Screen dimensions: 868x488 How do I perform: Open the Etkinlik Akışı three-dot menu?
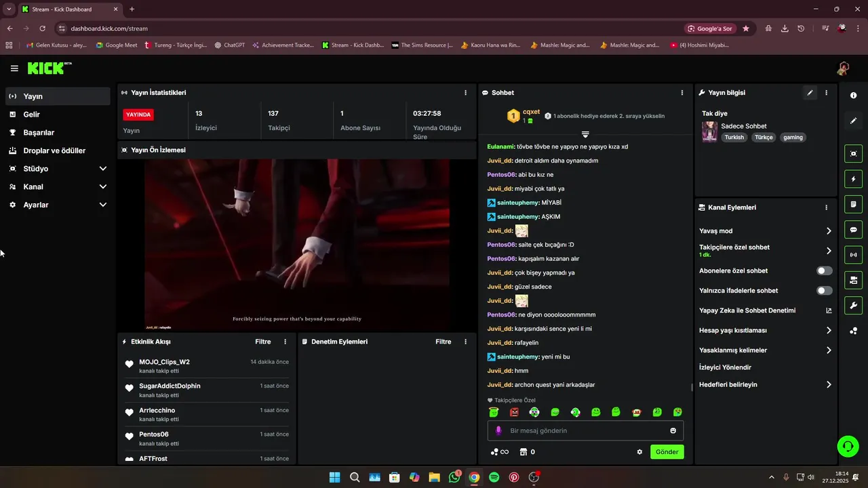point(285,342)
